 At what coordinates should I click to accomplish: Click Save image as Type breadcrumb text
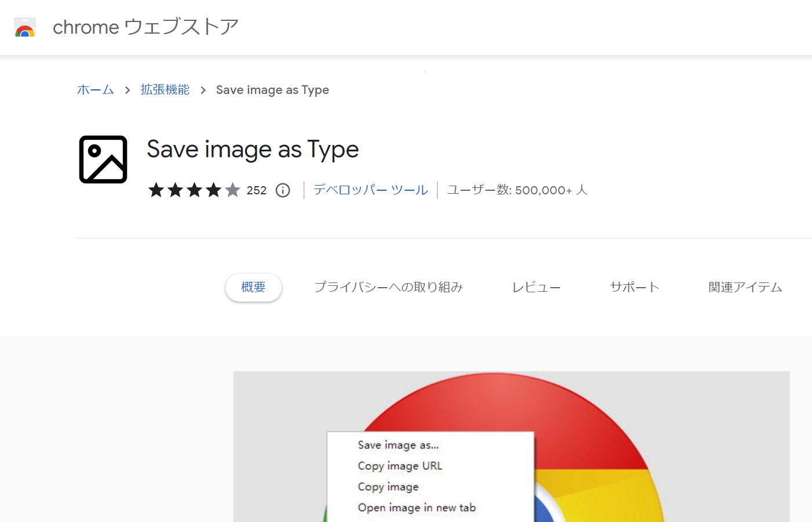coord(272,90)
